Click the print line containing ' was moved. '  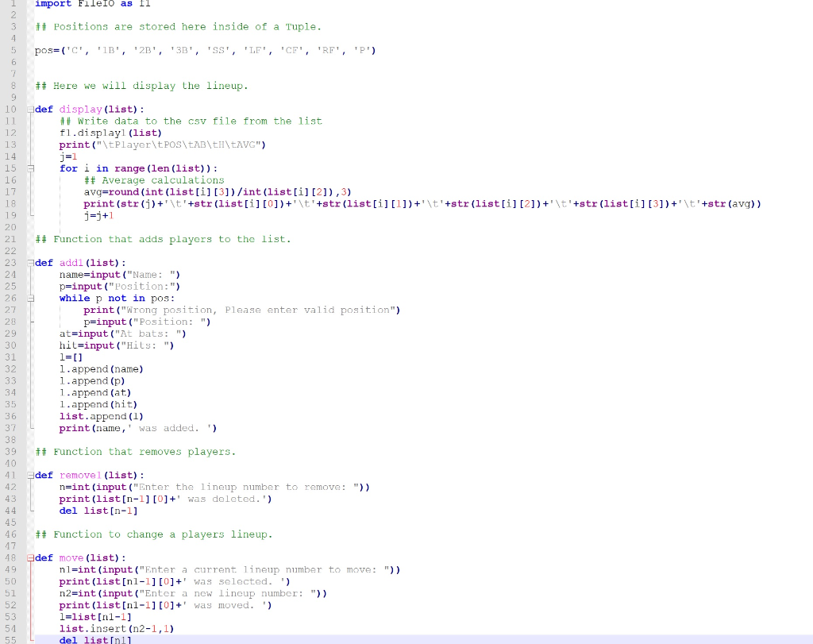166,606
